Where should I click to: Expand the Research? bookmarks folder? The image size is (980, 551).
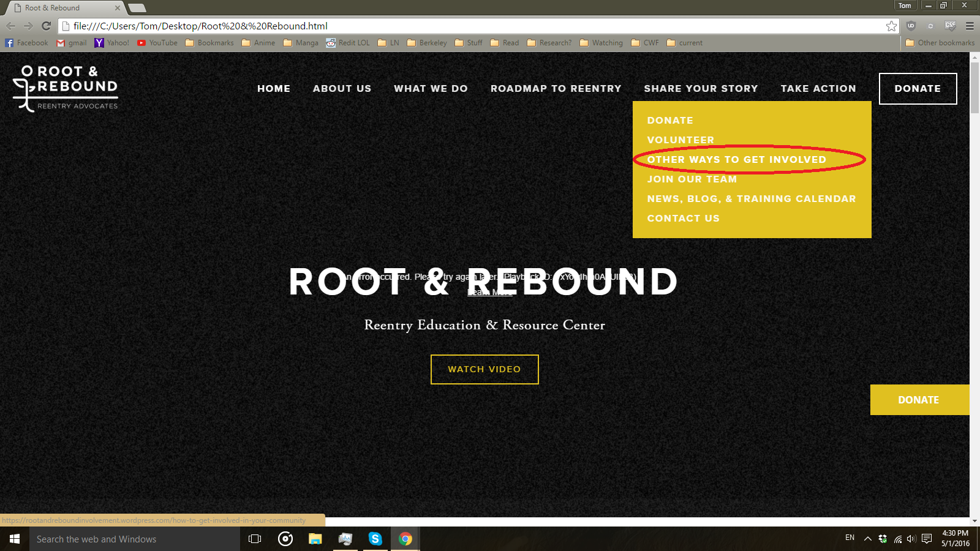549,43
